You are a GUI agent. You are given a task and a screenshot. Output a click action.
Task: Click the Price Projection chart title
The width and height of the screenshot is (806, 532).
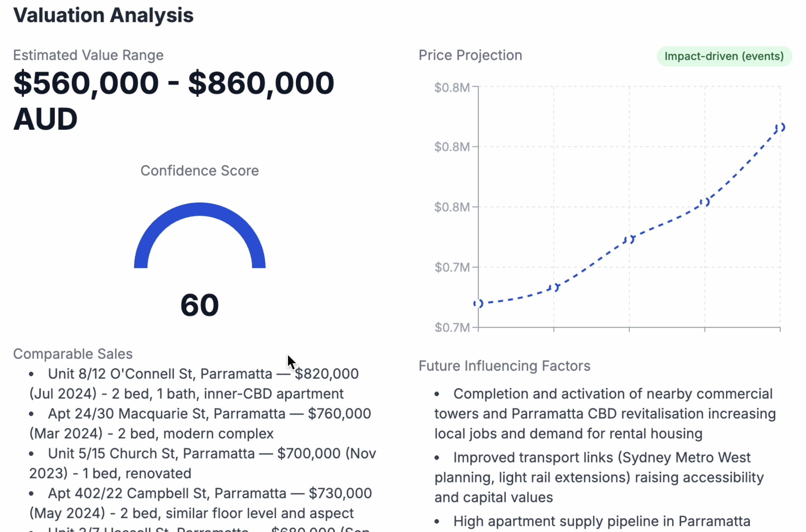pos(470,55)
